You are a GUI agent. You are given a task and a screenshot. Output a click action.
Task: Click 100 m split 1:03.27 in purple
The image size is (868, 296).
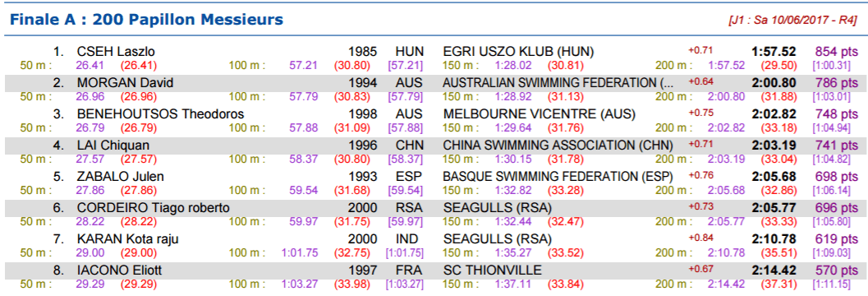coord(300,284)
